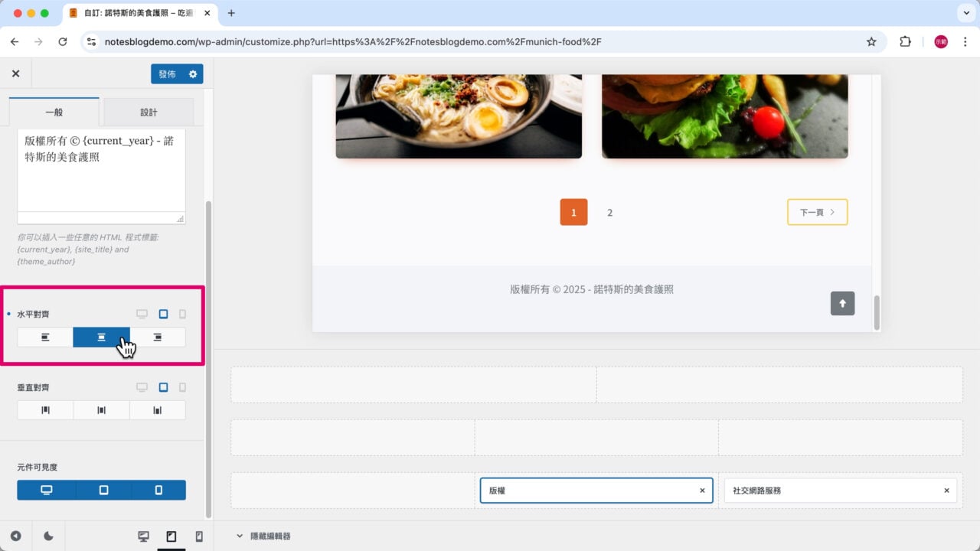The width and height of the screenshot is (980, 551).
Task: Switch vertical alignment to mobile device
Action: pos(182,387)
